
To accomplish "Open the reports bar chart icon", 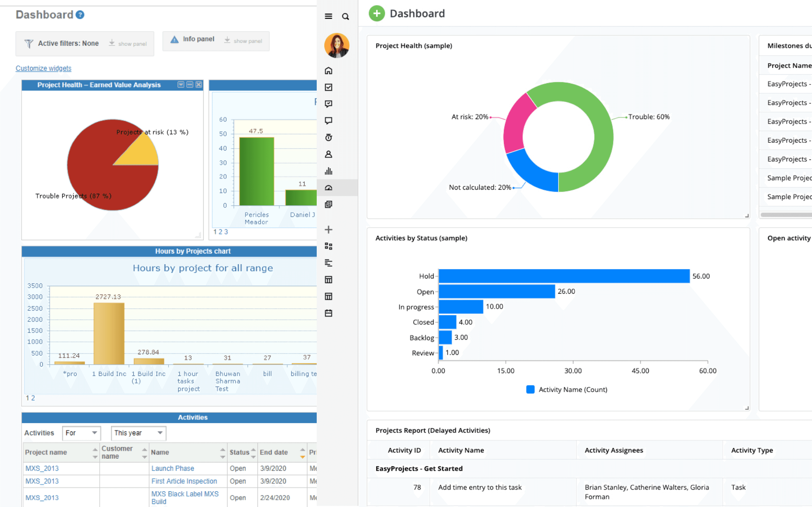I will point(328,171).
